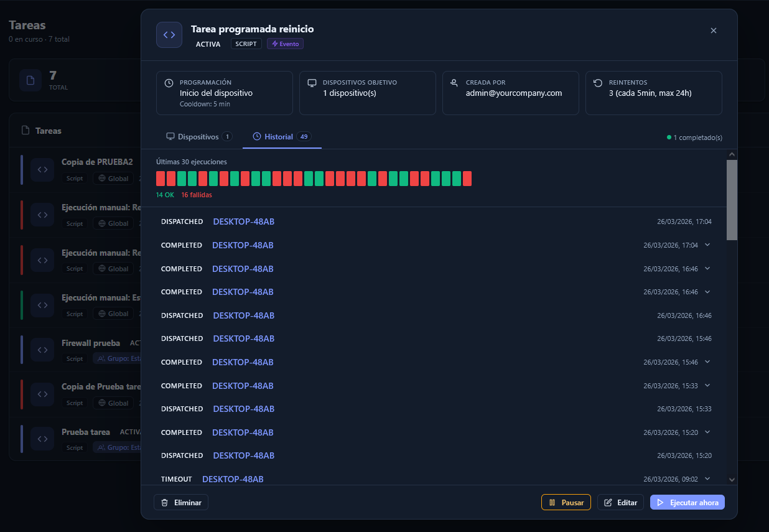Click the monitor icon beside Dispositivos objetivo
Screen dimensions: 769x532
[x=312, y=83]
